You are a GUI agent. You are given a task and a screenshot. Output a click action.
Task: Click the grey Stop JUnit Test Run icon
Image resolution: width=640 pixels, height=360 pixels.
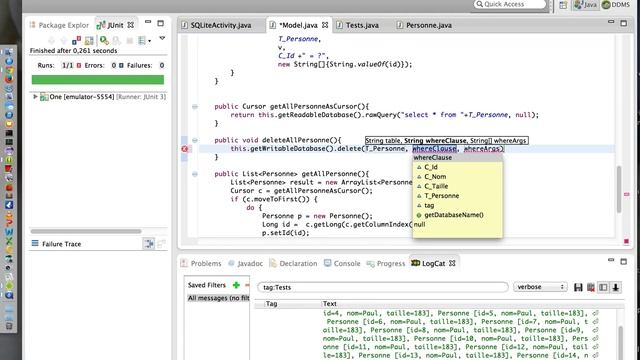pos(129,40)
